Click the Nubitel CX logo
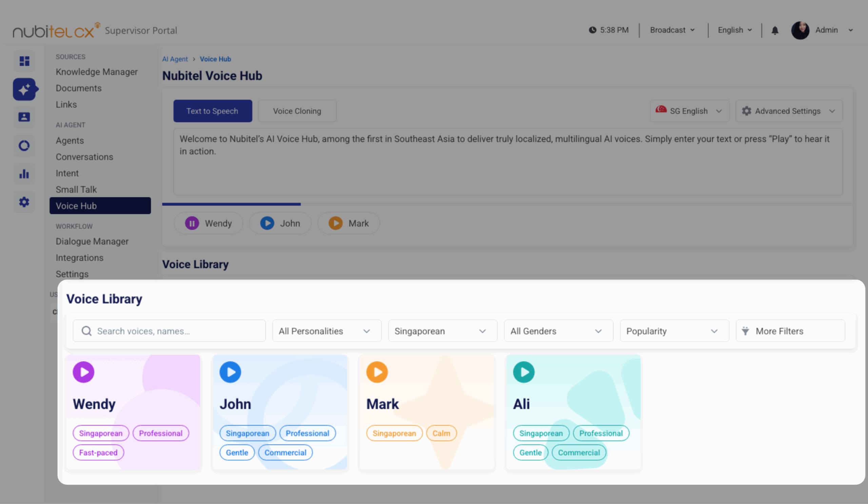 tap(56, 31)
